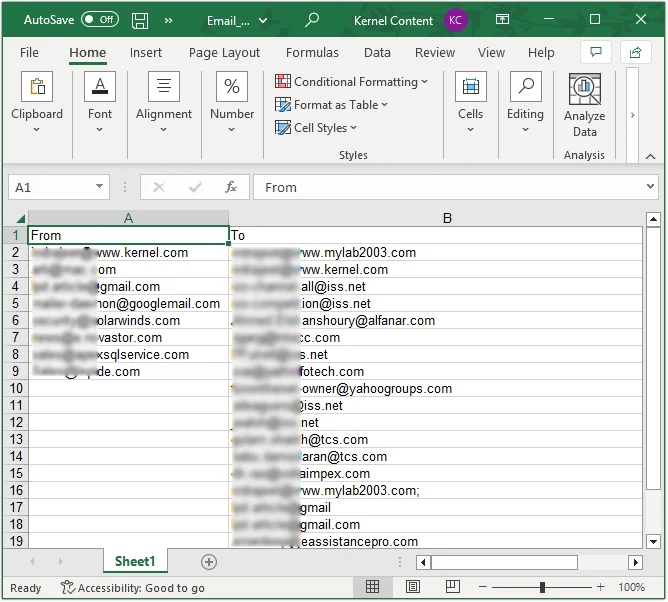Open the Data tab
Viewport: 668px width, 602px height.
click(x=377, y=52)
